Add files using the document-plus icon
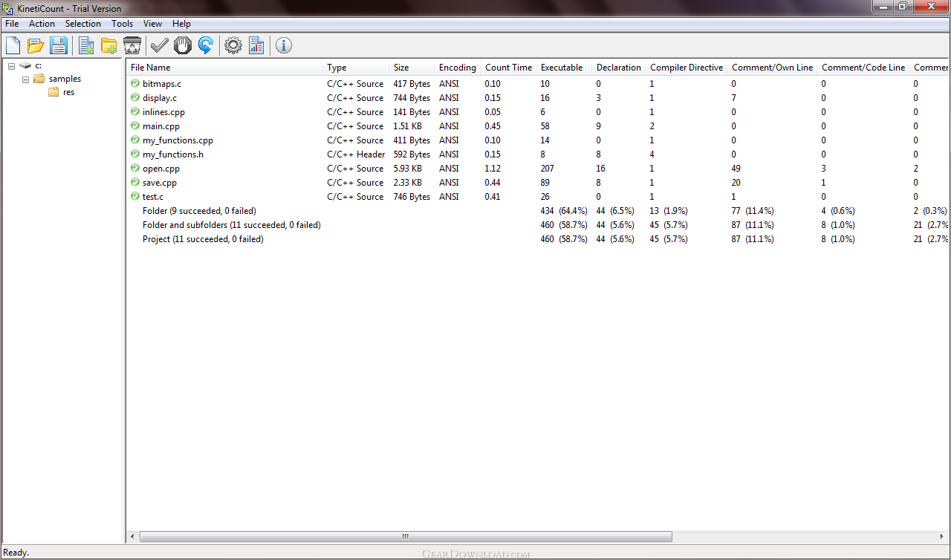 [86, 45]
